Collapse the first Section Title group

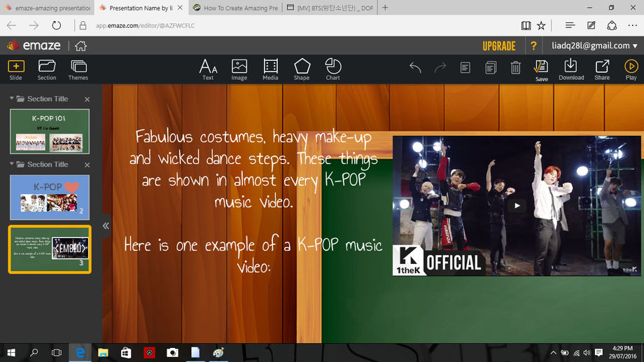point(11,99)
